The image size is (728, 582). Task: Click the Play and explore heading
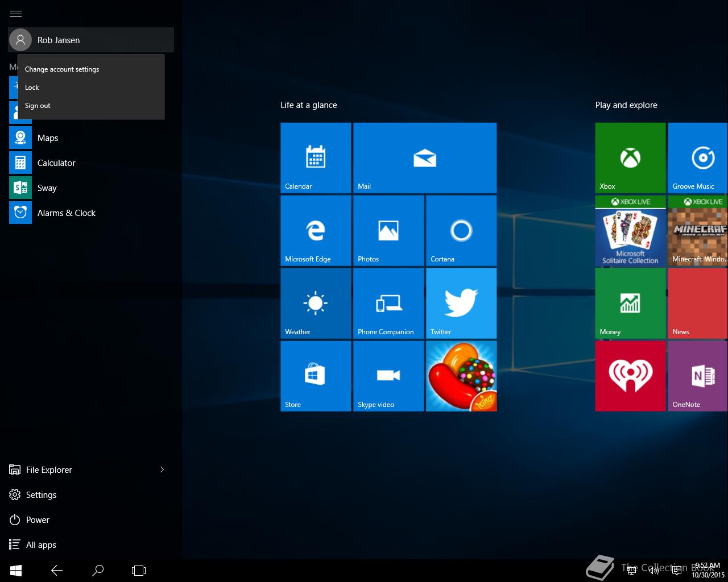[x=626, y=105]
